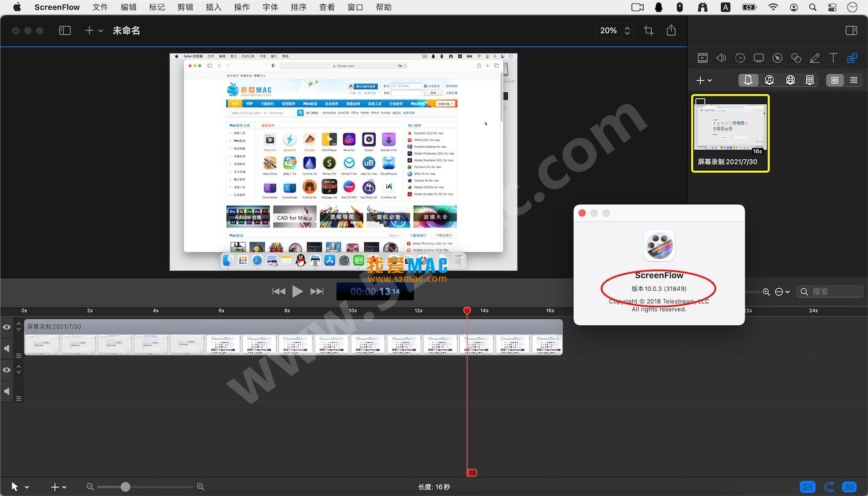Image resolution: width=868 pixels, height=496 pixels.
Task: Select the 屏幕录制 2021/7/30 library thumbnail
Action: pyautogui.click(x=730, y=133)
